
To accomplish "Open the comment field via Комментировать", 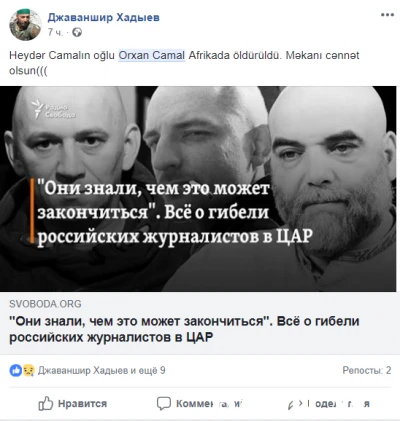I will 199,404.
